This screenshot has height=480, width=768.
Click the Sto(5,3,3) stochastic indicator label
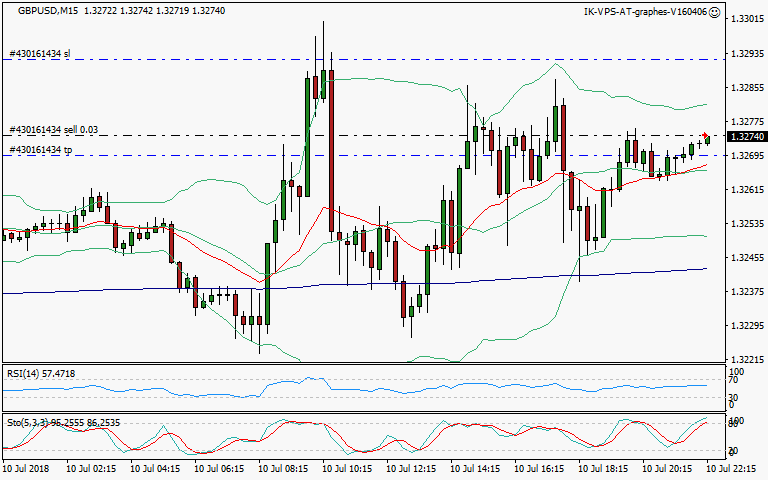coord(63,422)
